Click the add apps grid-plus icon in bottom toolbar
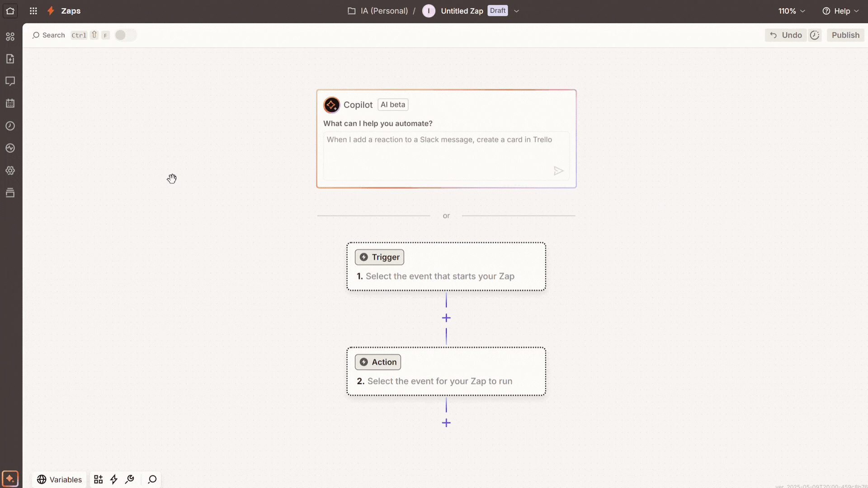 (x=98, y=479)
